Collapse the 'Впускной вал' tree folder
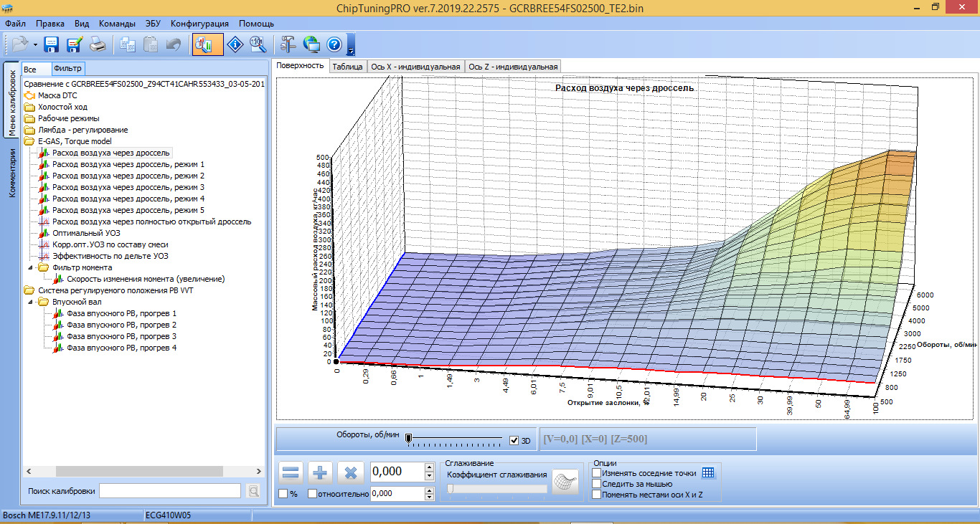 pyautogui.click(x=31, y=302)
